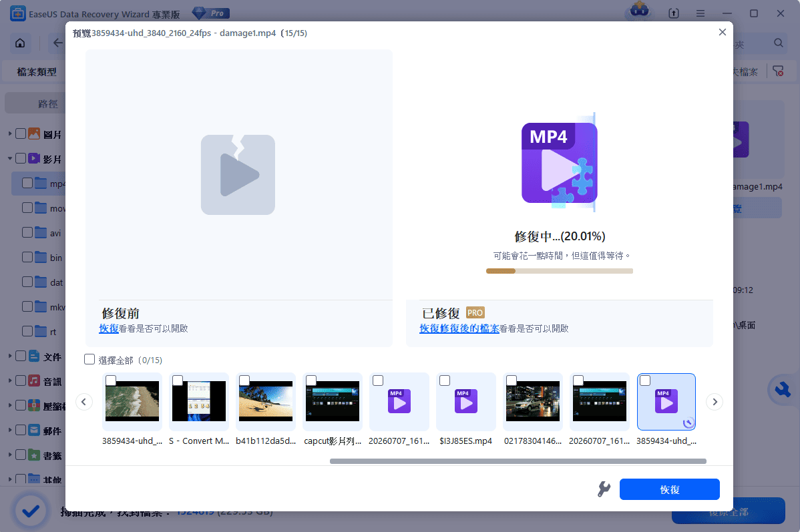Click the 圖片 category icon

[x=34, y=134]
